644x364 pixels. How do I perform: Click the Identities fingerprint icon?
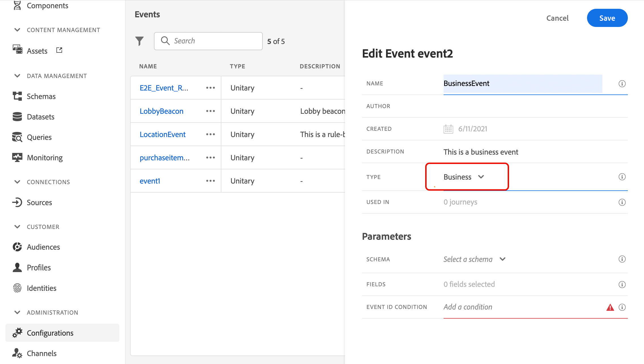click(x=17, y=288)
